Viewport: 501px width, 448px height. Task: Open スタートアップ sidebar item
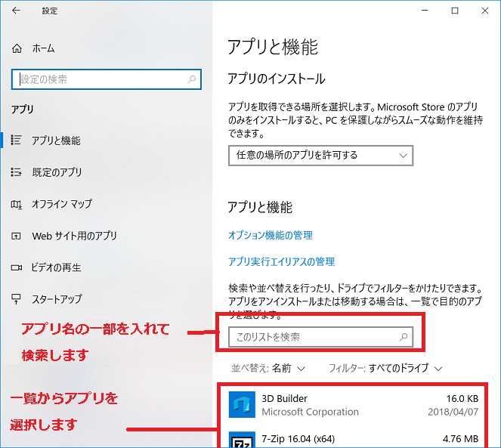pyautogui.click(x=106, y=299)
